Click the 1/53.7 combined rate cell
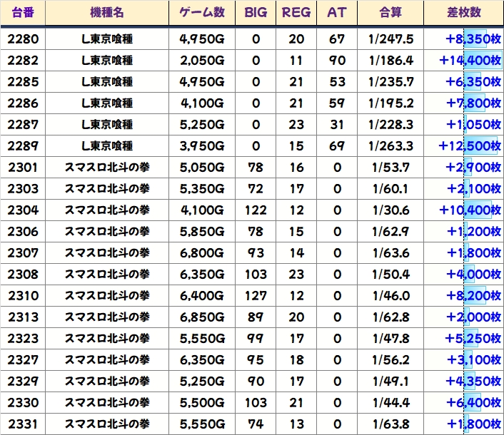Screen dimensions: 504x435 click(x=390, y=168)
